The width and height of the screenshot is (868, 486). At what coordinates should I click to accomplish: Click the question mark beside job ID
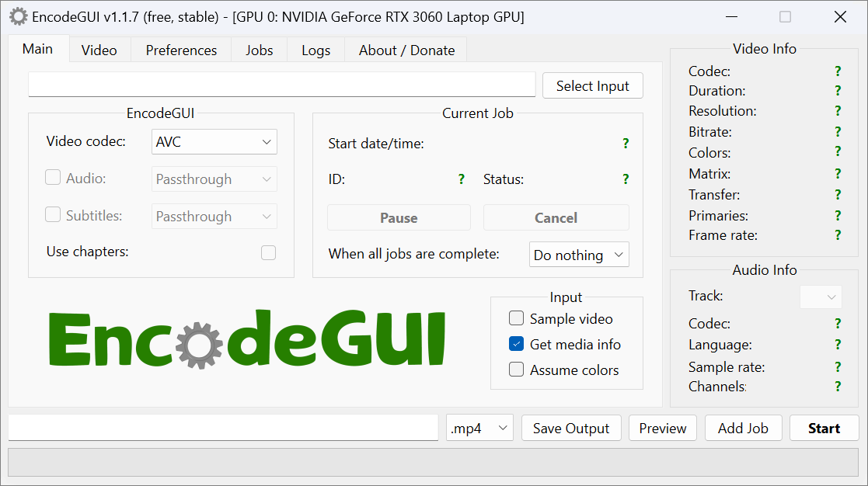pyautogui.click(x=461, y=179)
